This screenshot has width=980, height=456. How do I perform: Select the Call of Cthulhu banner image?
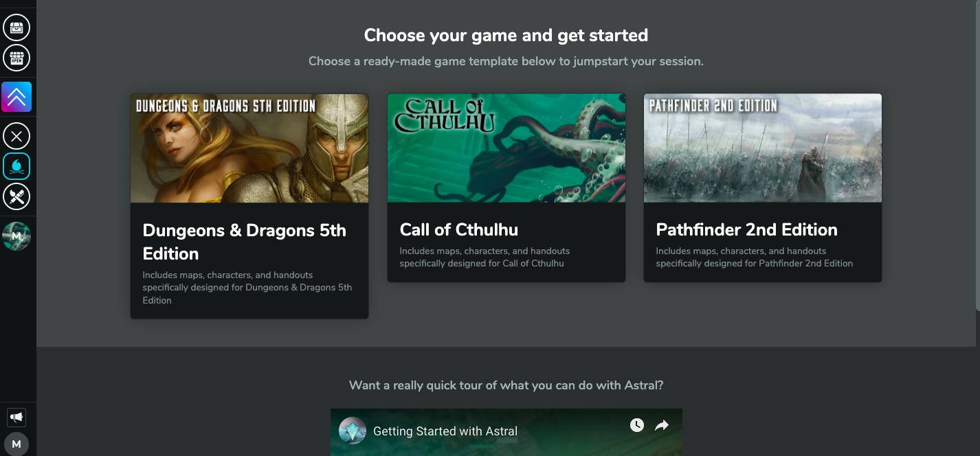(x=506, y=148)
